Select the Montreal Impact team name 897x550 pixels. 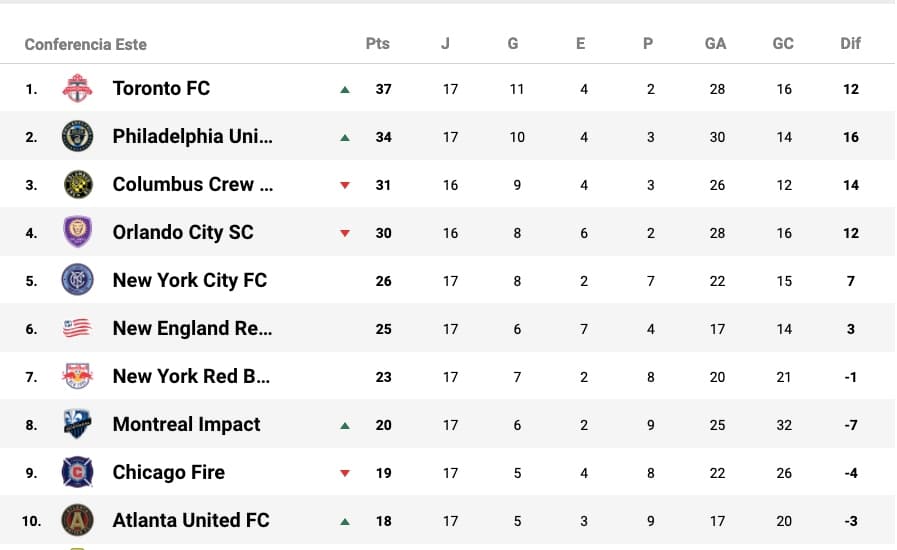186,424
